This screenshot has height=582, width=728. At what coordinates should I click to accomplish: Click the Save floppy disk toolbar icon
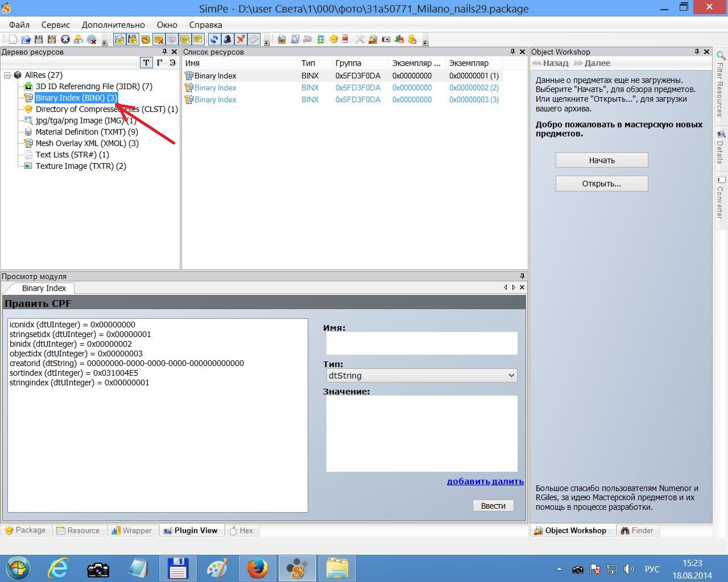tap(39, 39)
